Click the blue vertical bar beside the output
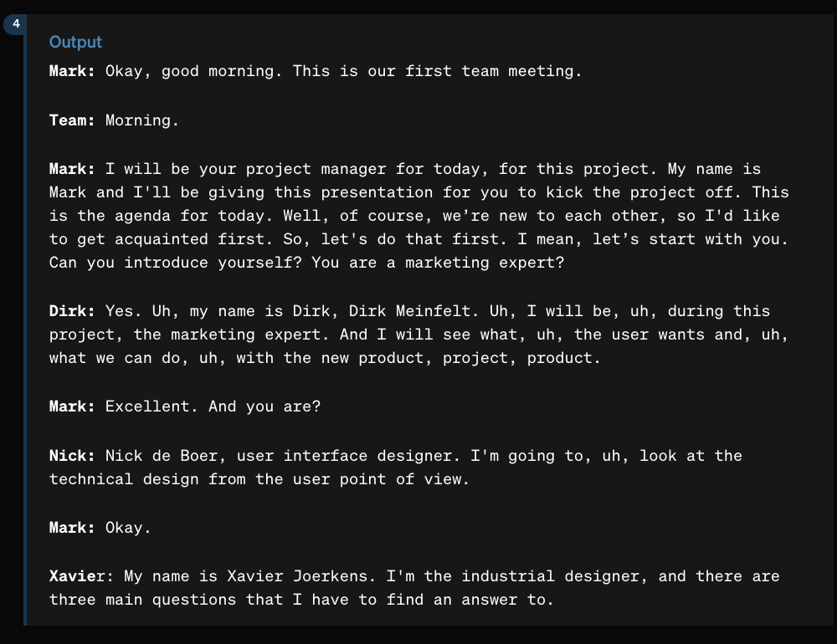 (x=24, y=320)
